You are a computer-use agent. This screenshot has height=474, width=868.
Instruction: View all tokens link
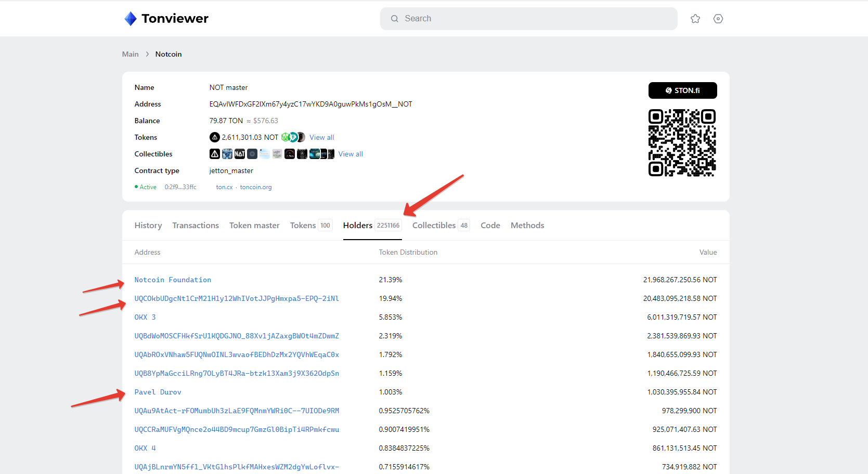pos(322,137)
